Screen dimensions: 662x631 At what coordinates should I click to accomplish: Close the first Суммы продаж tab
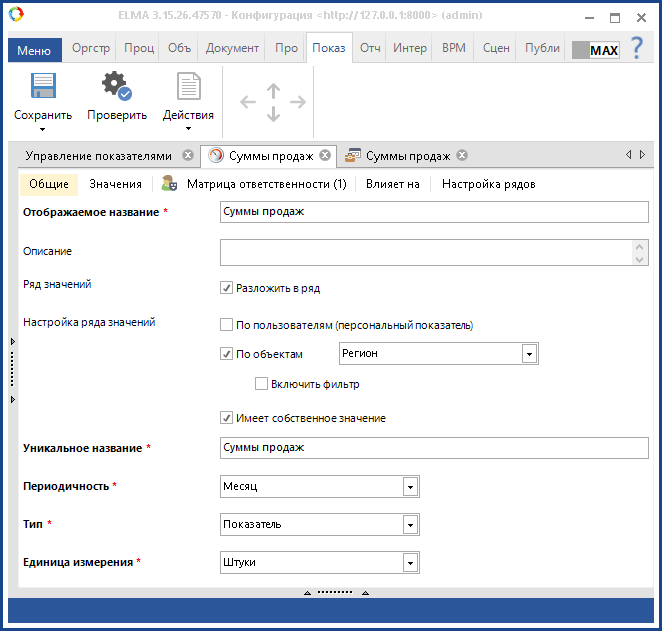click(x=324, y=156)
